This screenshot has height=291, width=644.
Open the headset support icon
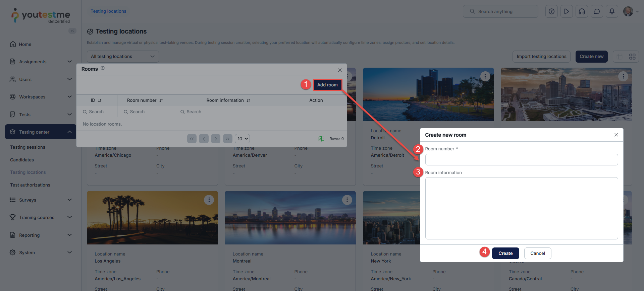point(582,11)
